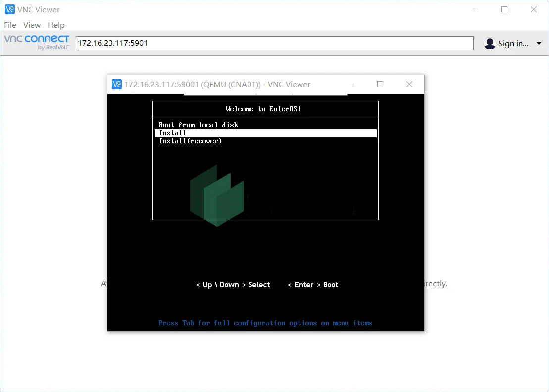Select 'Boot from local disk' boot entry

(x=198, y=125)
